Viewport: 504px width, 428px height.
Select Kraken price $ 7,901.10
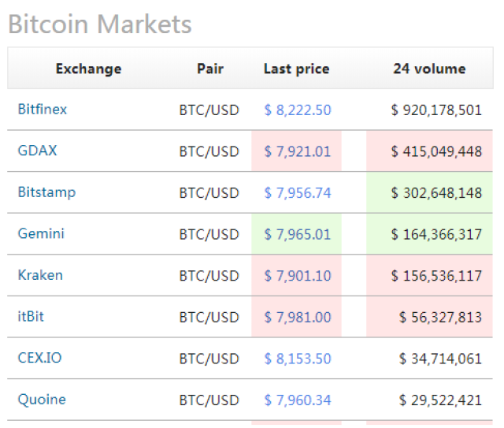[298, 276]
